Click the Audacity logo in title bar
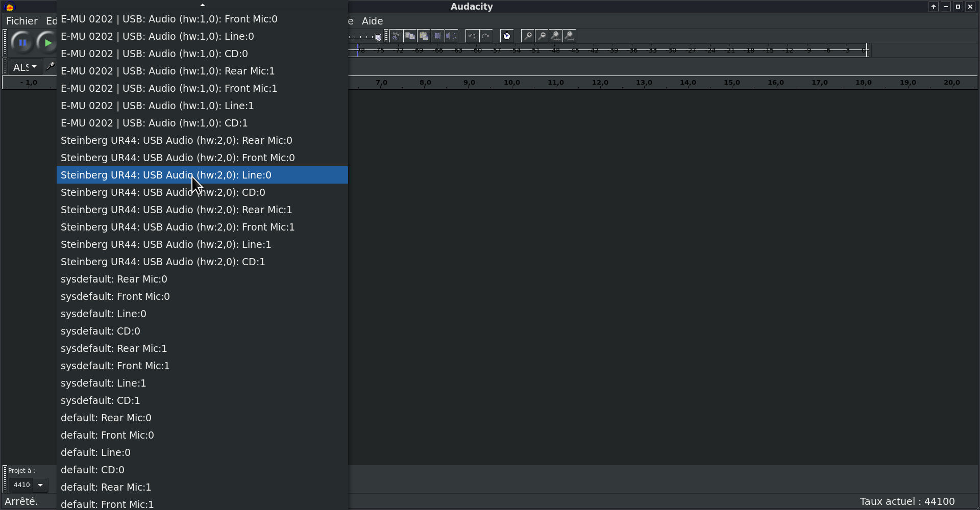Viewport: 980px width, 510px height. (x=9, y=7)
